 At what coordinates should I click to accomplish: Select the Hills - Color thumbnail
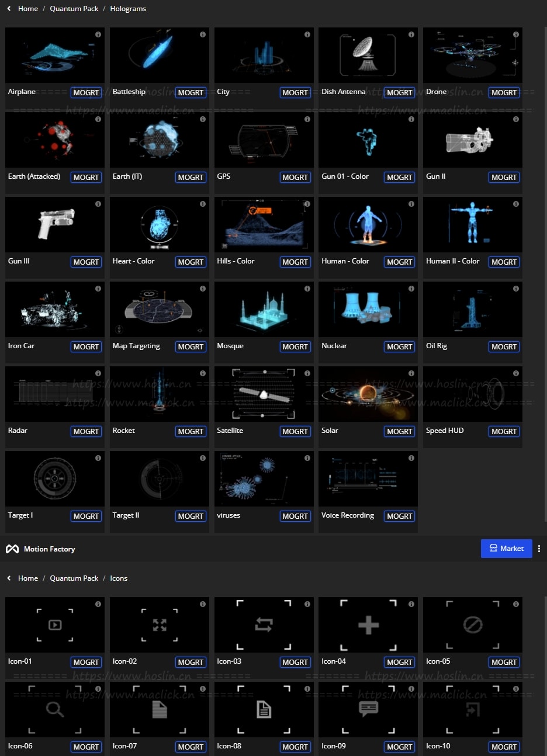264,225
